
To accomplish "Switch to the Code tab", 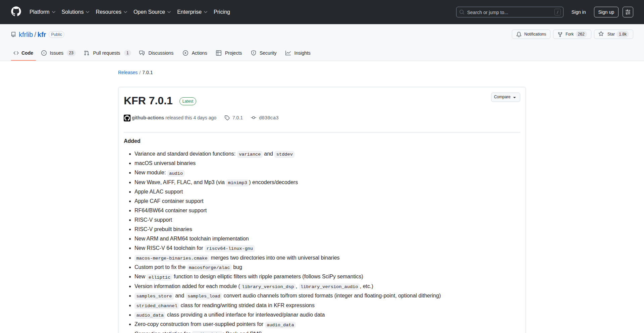I will coord(23,53).
